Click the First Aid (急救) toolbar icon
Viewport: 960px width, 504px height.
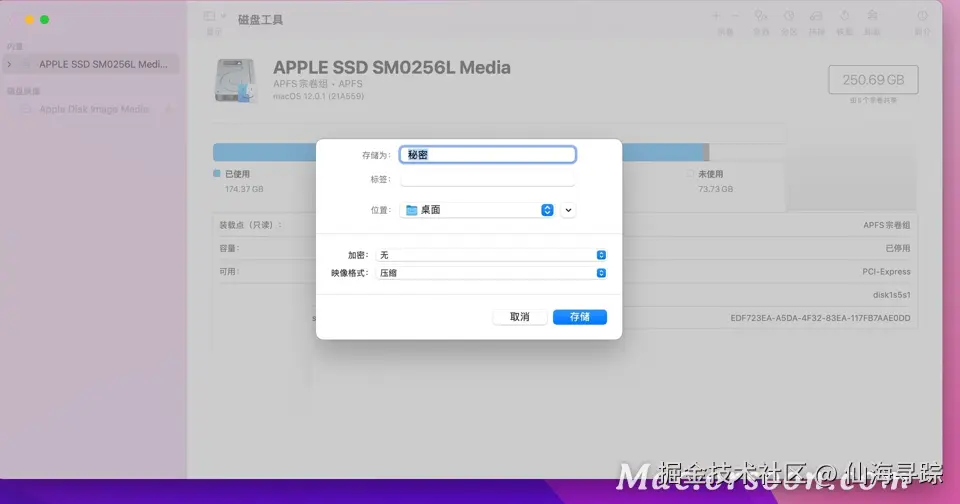pyautogui.click(x=760, y=16)
